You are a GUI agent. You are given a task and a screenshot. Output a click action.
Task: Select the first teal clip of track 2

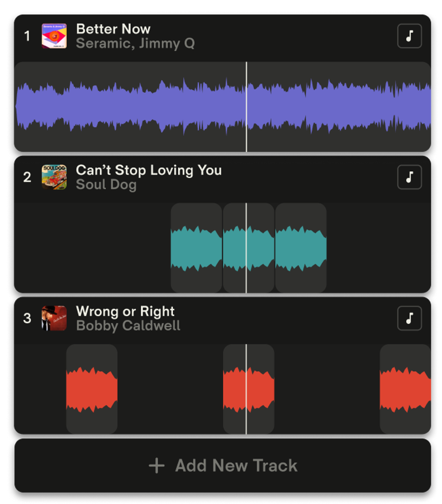[x=196, y=248]
